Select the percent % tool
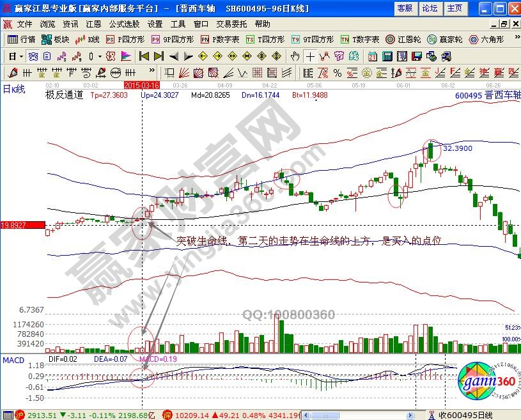 coord(338,72)
